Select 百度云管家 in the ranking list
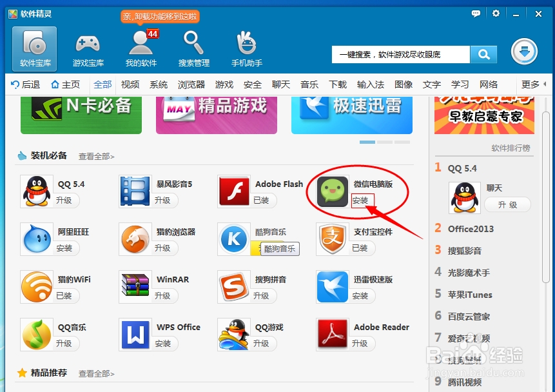Viewport: 555px width, 392px height. click(469, 317)
